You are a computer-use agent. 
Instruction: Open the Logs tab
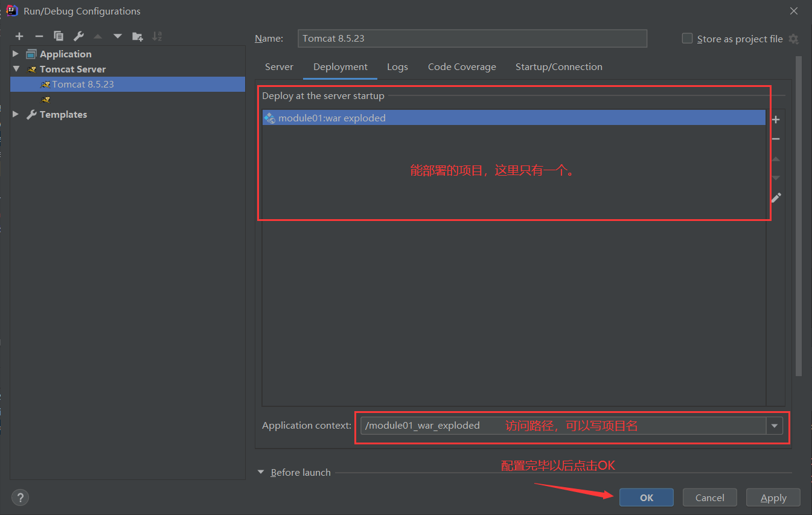click(397, 67)
